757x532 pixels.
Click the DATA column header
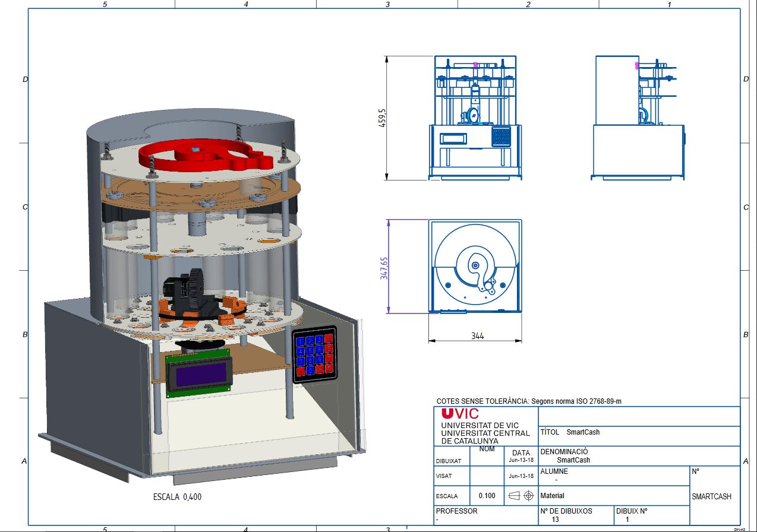point(521,452)
